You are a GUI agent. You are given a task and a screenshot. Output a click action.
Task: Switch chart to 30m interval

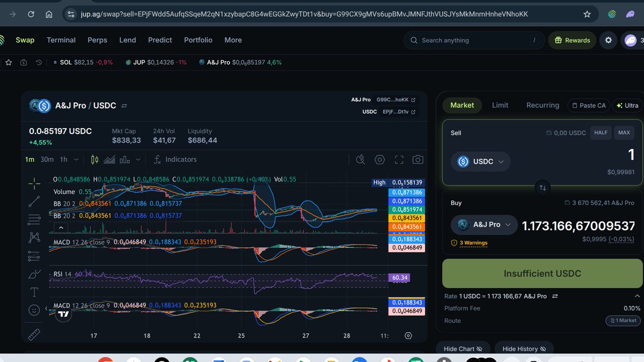pos(47,159)
